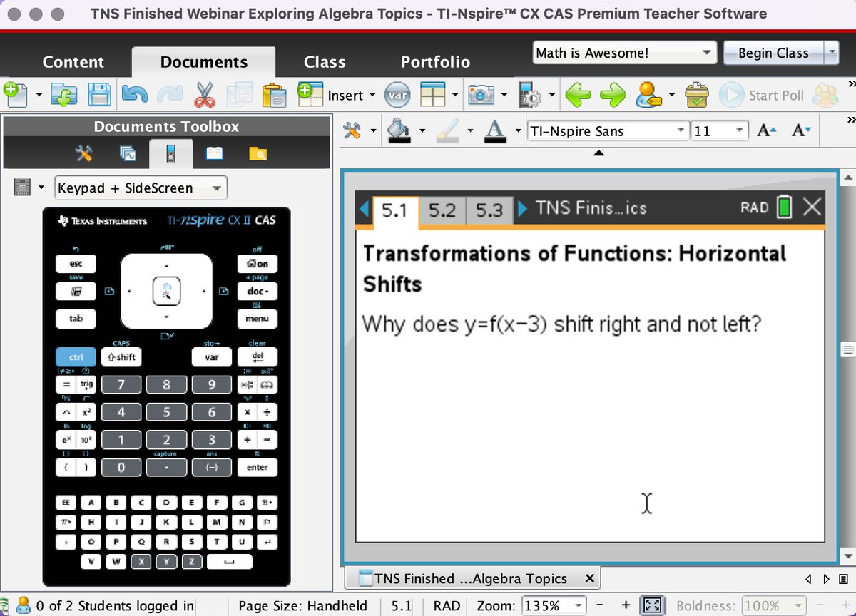Click the Open Document icon
The image size is (856, 616).
[64, 95]
